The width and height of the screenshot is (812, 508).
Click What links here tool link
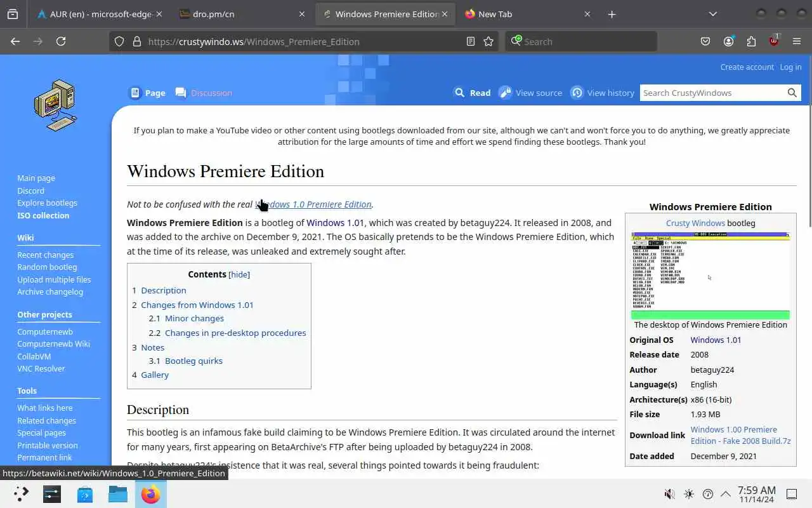[45, 408]
